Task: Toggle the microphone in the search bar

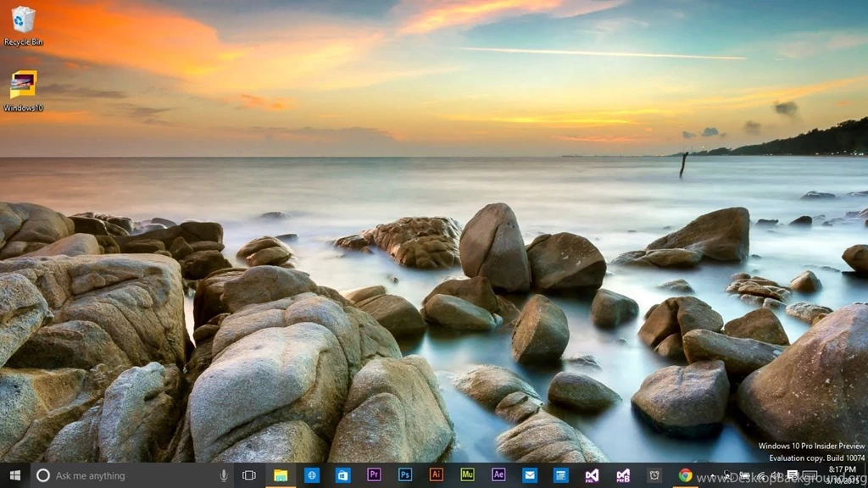Action: tap(222, 475)
